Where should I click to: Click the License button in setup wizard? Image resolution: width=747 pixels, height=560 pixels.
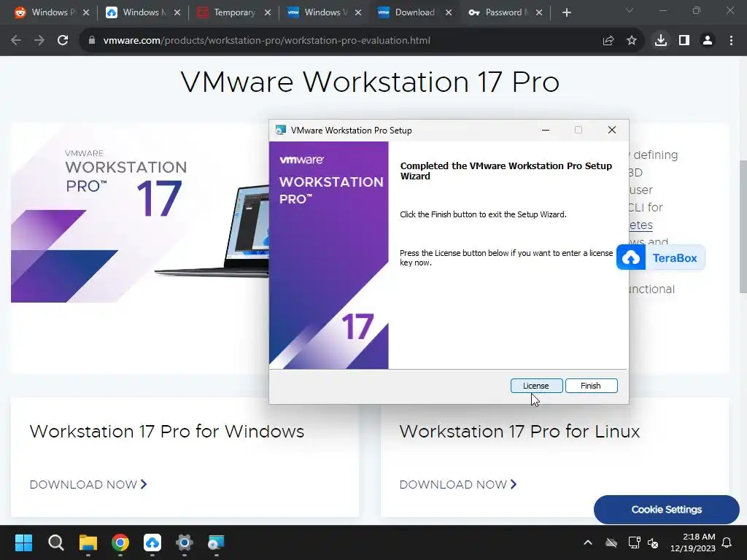coord(536,386)
